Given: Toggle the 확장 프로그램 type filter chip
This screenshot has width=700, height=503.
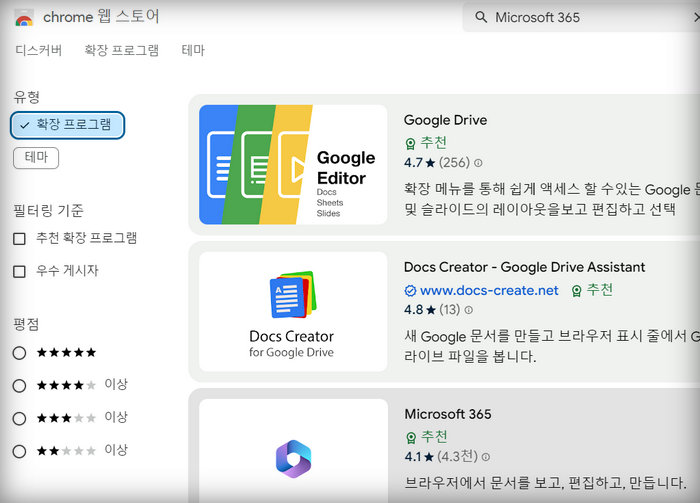Looking at the screenshot, I should pyautogui.click(x=67, y=125).
